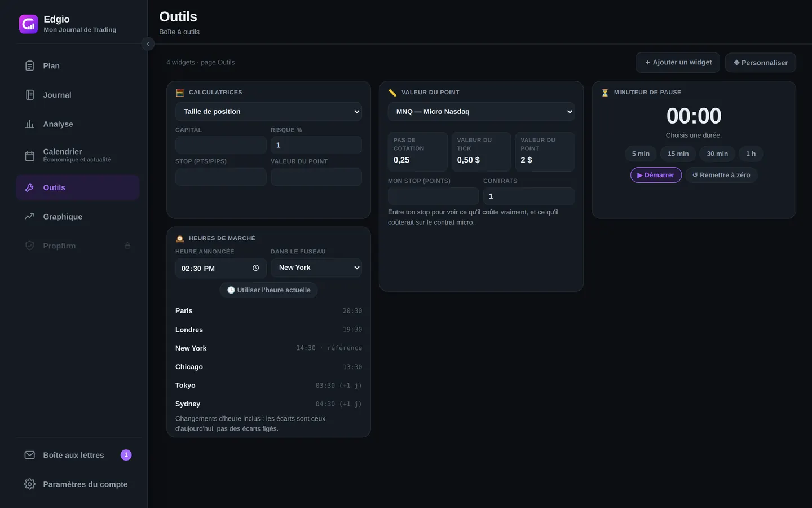
Task: Click the lock icon beside Propfirm
Action: [x=127, y=246]
